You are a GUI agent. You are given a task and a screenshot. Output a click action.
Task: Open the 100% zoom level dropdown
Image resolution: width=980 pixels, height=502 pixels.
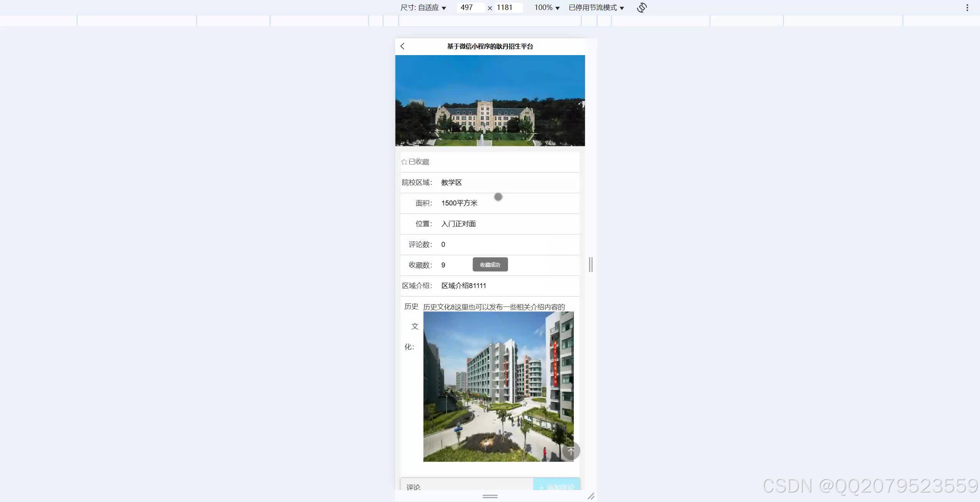click(x=547, y=7)
